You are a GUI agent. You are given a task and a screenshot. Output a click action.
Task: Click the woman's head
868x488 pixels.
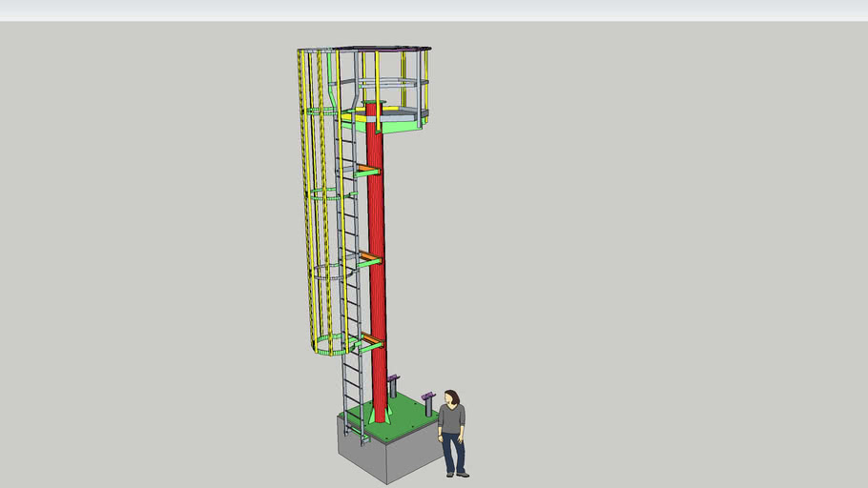451,396
